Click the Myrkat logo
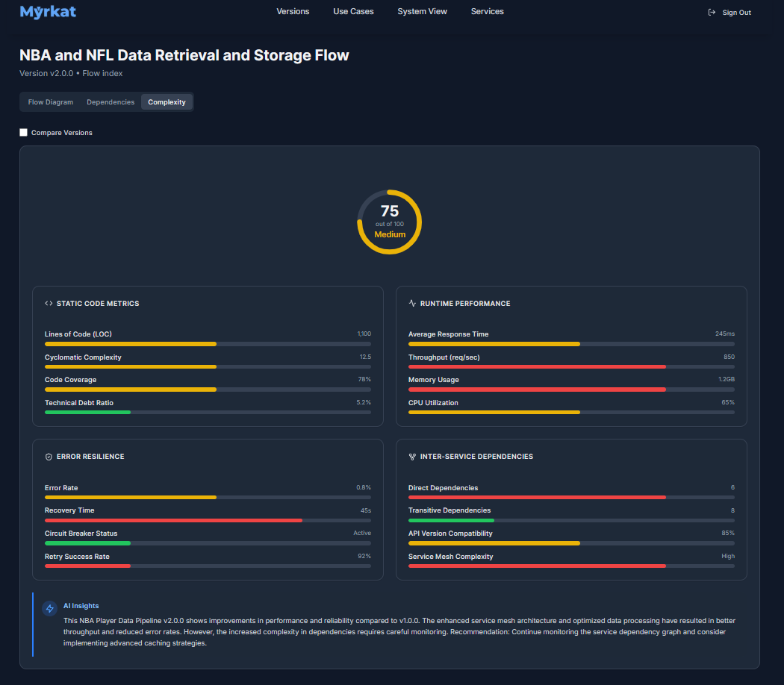The width and height of the screenshot is (784, 685). tap(48, 11)
